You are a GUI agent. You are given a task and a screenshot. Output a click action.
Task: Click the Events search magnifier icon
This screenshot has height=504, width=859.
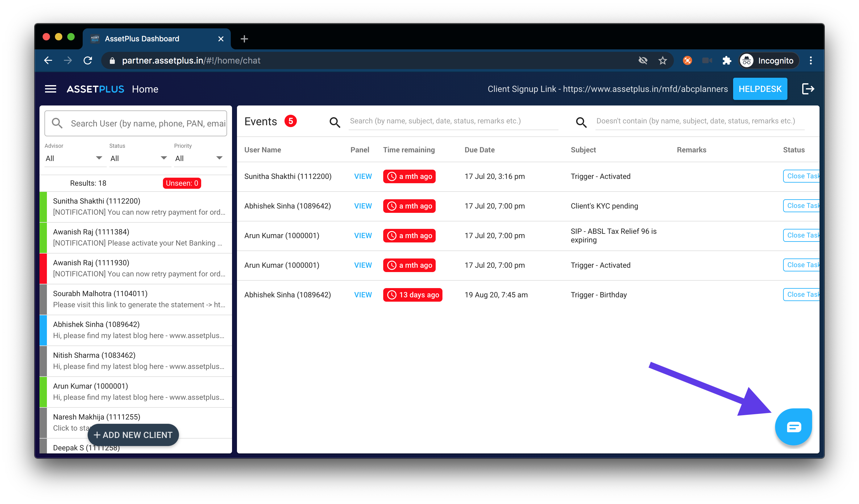pyautogui.click(x=335, y=122)
